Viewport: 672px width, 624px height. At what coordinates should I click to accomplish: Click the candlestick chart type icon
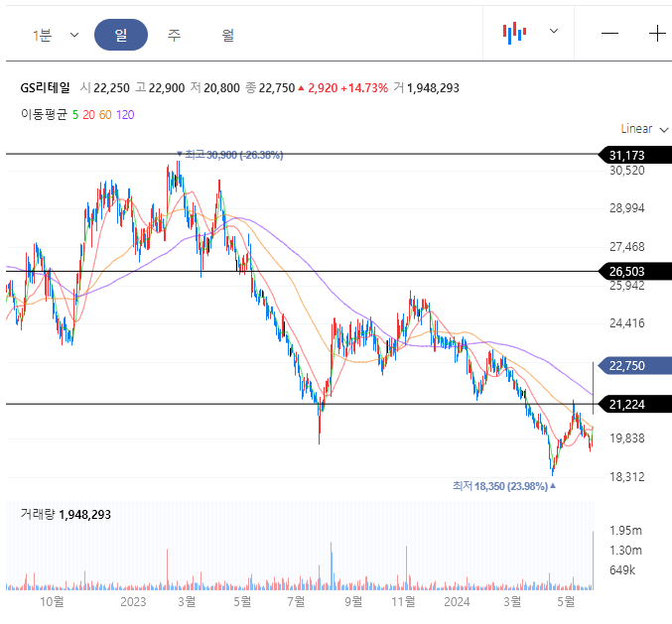pos(514,33)
